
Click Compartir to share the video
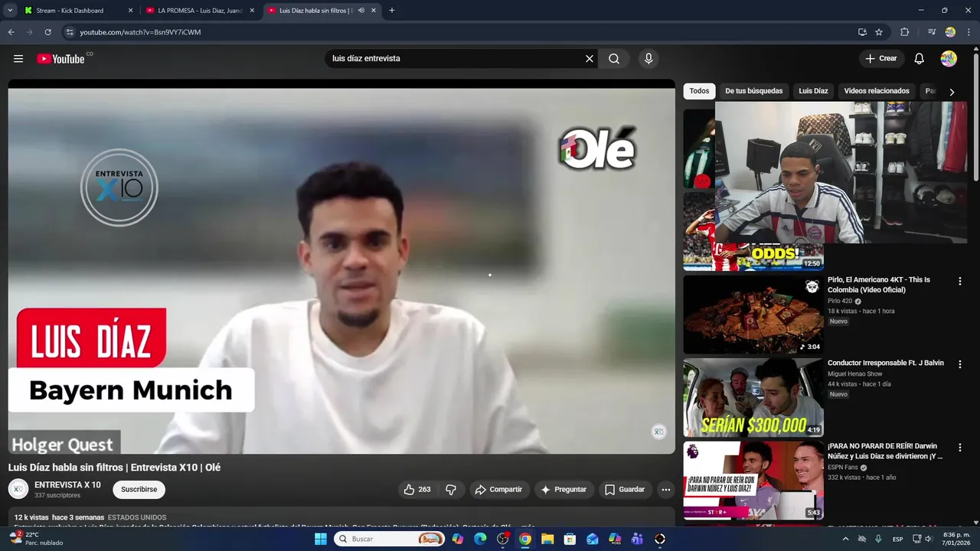[x=498, y=490]
